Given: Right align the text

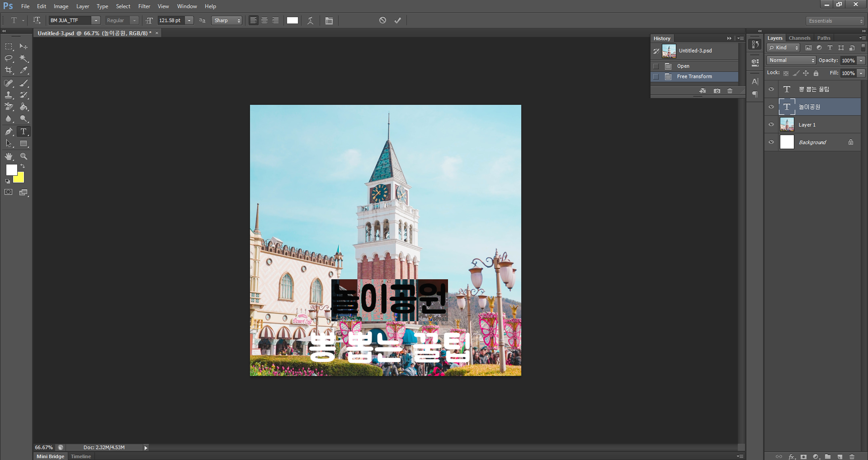Looking at the screenshot, I should [x=275, y=20].
